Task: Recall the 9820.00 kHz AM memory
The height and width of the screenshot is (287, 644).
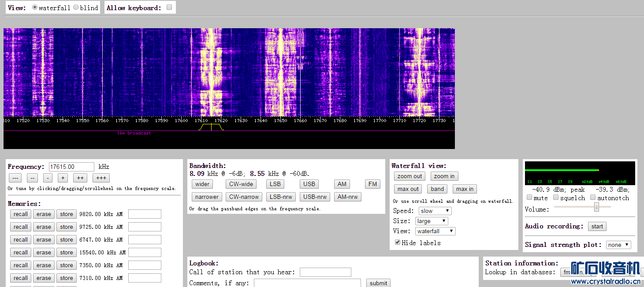Action: pos(20,214)
